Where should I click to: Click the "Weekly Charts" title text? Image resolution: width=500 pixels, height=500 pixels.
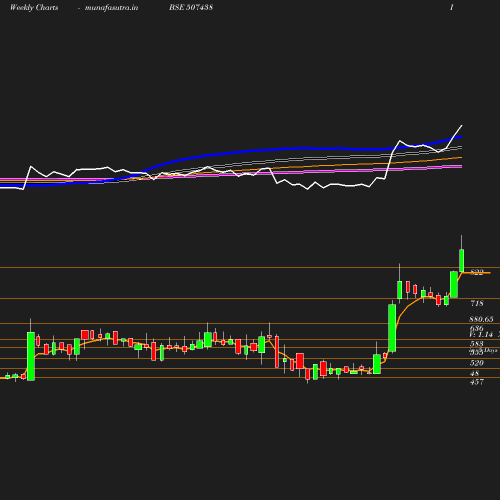click(x=34, y=8)
